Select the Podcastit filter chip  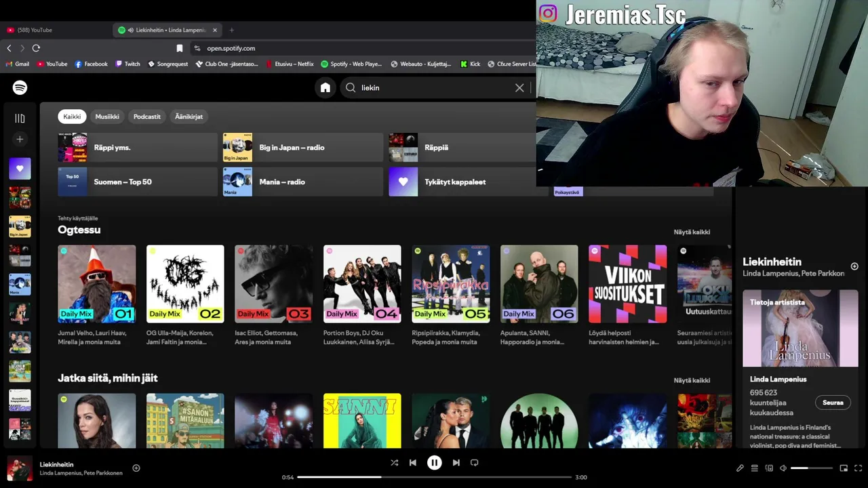tap(146, 117)
